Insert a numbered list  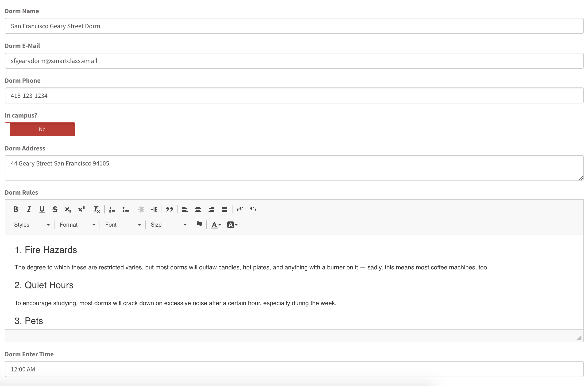tap(112, 209)
